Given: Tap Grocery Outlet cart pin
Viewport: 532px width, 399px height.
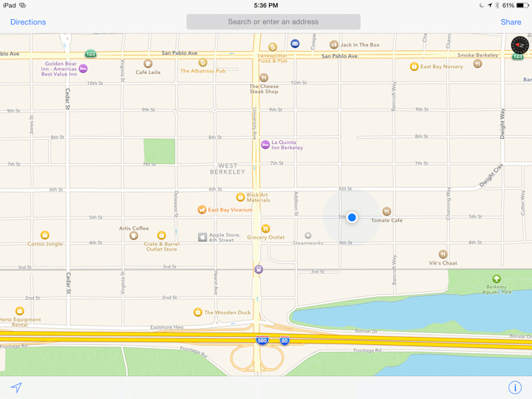Looking at the screenshot, I should pos(266,228).
